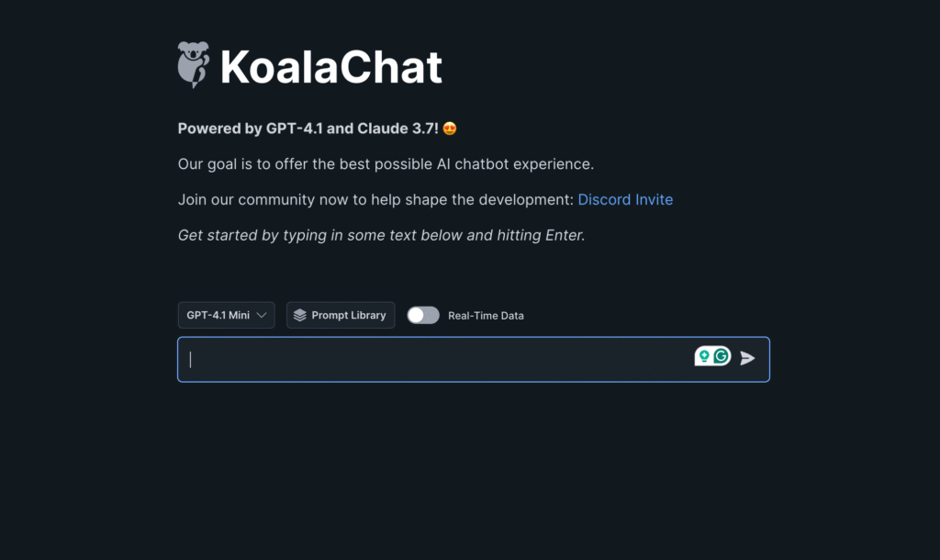Click the 'Our goal is to offer' paragraph
The height and width of the screenshot is (560, 940).
click(386, 164)
